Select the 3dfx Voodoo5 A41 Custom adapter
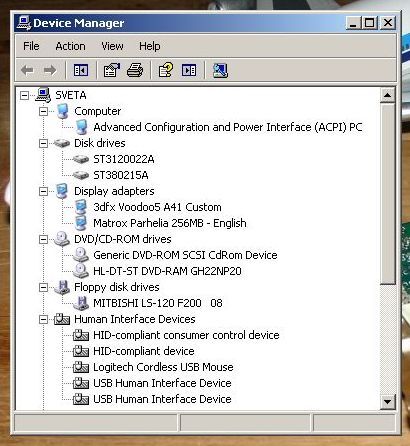 pyautogui.click(x=157, y=207)
